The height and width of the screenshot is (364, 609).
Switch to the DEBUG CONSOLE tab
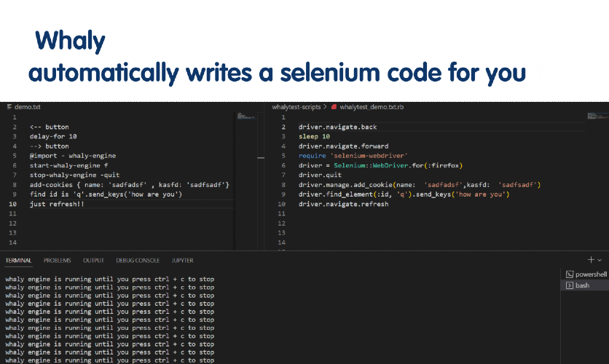[x=138, y=261]
